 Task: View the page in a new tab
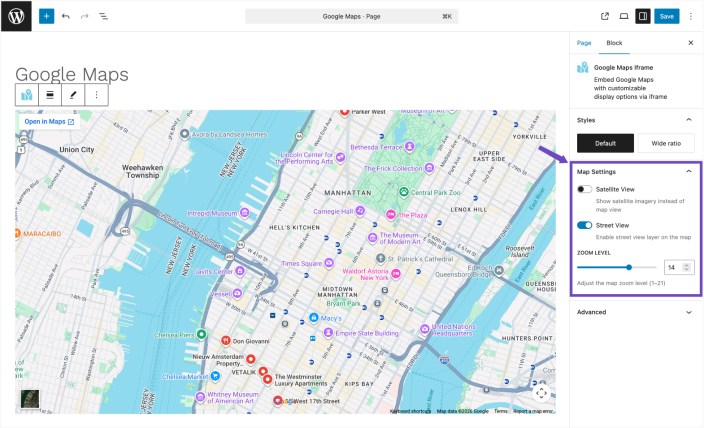(x=605, y=16)
